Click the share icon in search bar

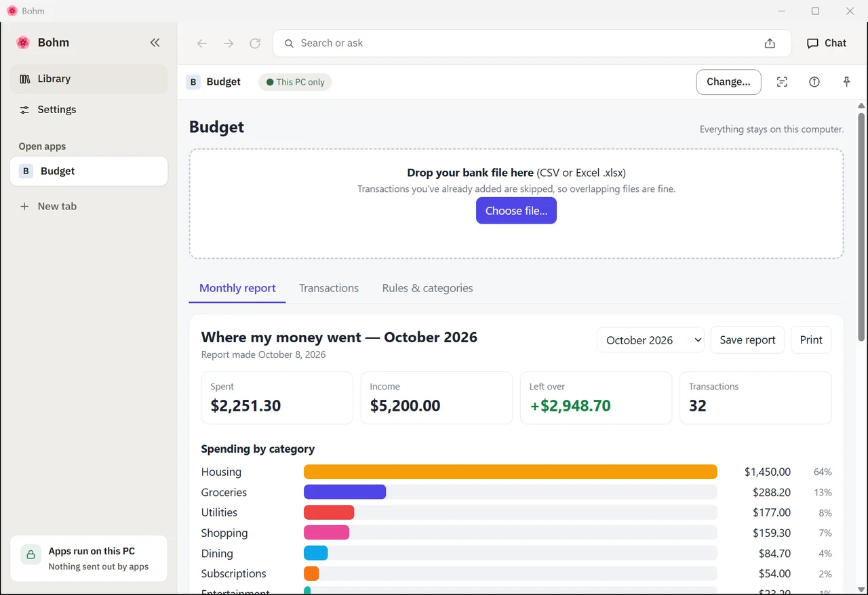(x=770, y=43)
